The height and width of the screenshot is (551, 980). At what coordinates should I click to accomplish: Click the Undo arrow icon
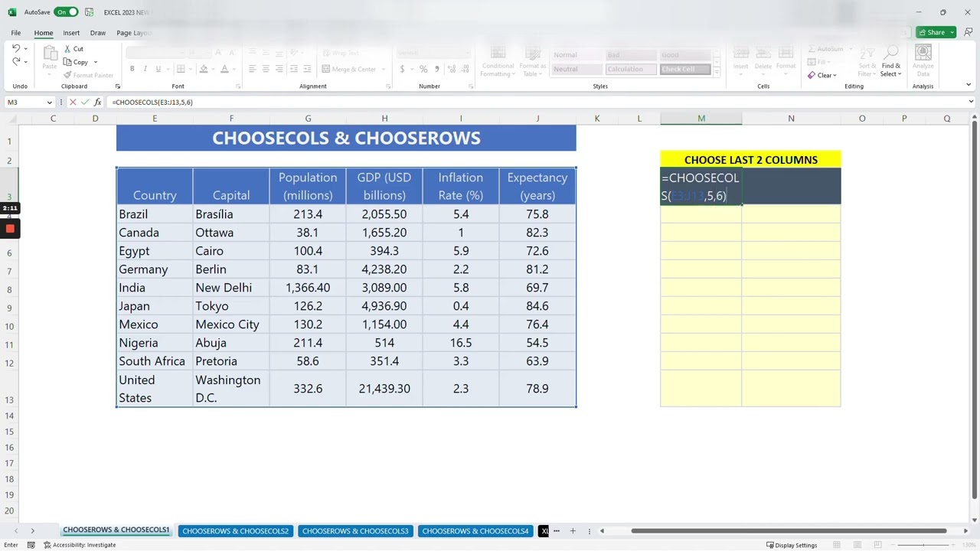[x=15, y=48]
